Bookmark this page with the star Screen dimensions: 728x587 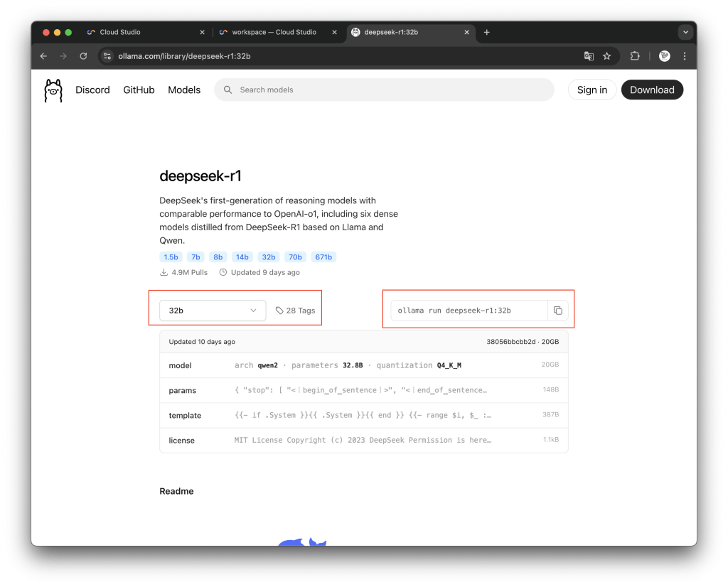pos(607,56)
